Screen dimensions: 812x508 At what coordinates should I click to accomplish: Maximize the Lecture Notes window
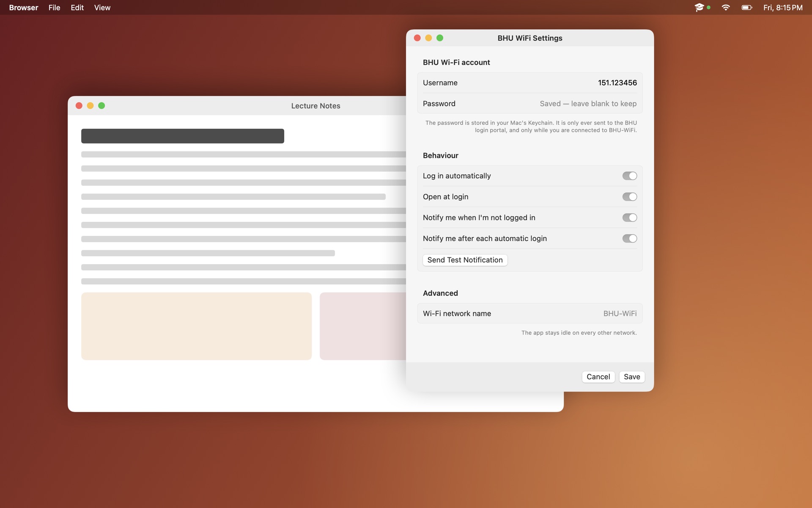[x=101, y=105]
